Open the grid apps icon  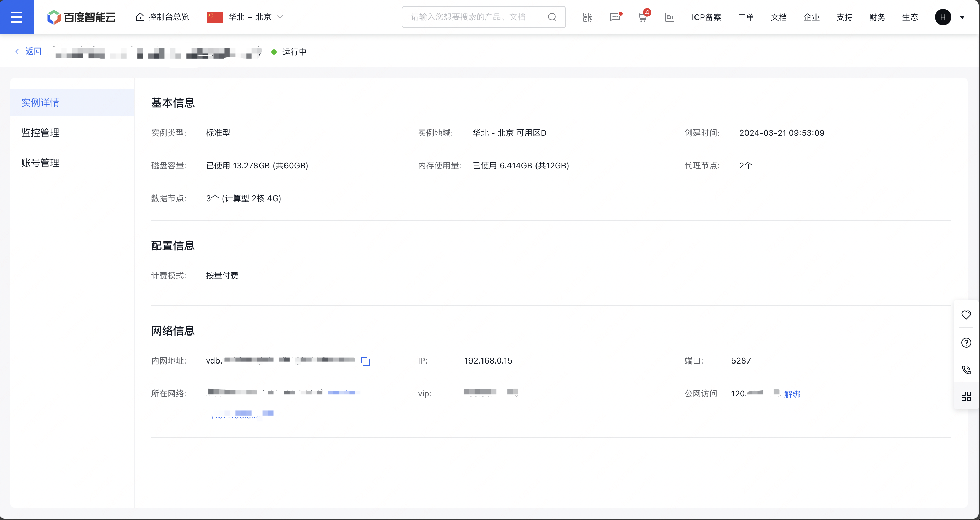click(966, 396)
